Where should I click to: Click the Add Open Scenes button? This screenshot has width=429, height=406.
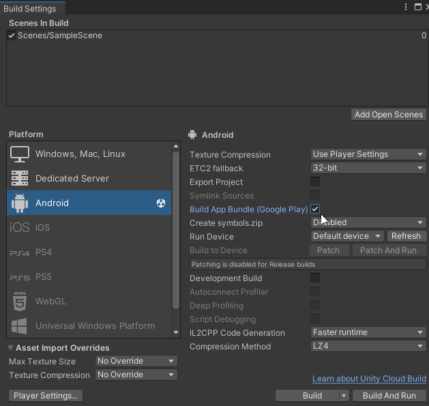coord(388,115)
